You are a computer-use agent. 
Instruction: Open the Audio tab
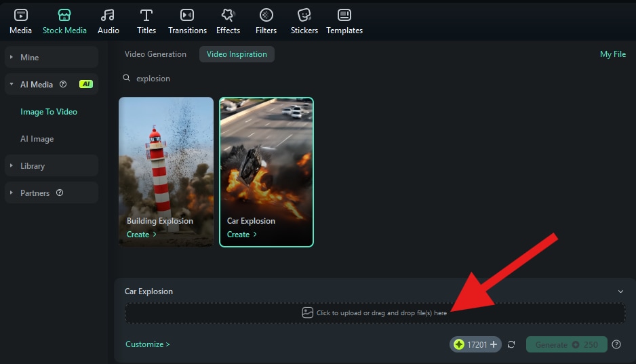tap(108, 22)
